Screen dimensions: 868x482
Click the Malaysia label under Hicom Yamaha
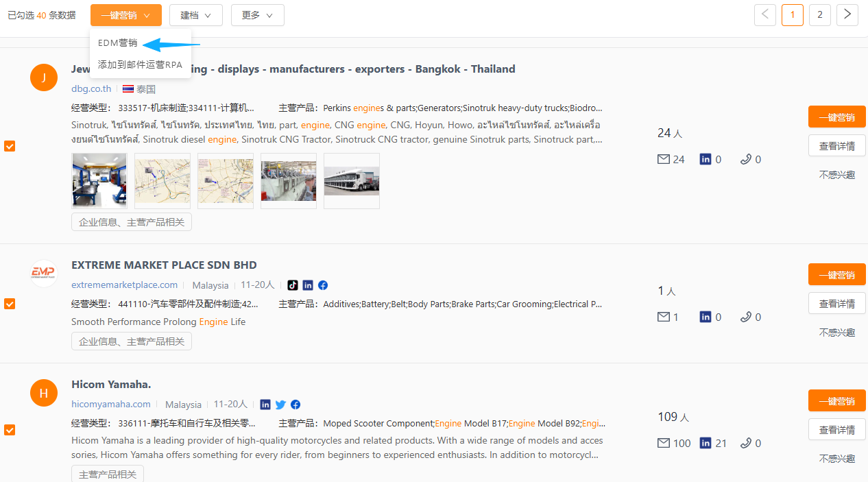point(183,405)
